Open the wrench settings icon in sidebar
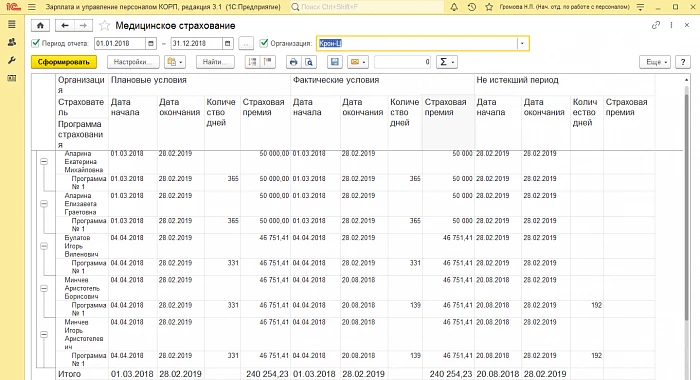 [12, 60]
